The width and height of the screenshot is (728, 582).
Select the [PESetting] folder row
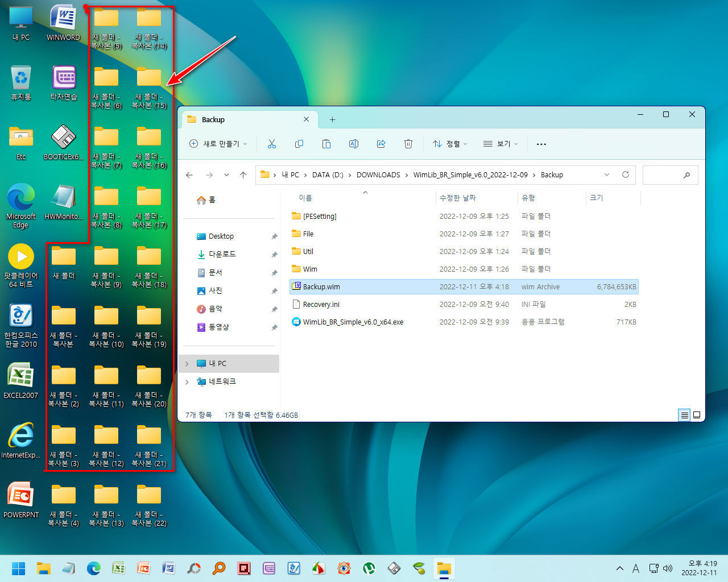(464, 217)
